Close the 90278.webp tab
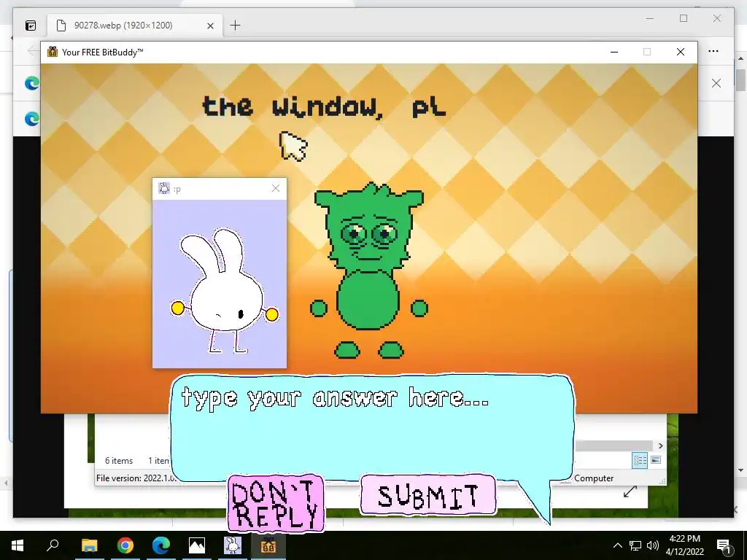The width and height of the screenshot is (747, 560). coord(210,26)
